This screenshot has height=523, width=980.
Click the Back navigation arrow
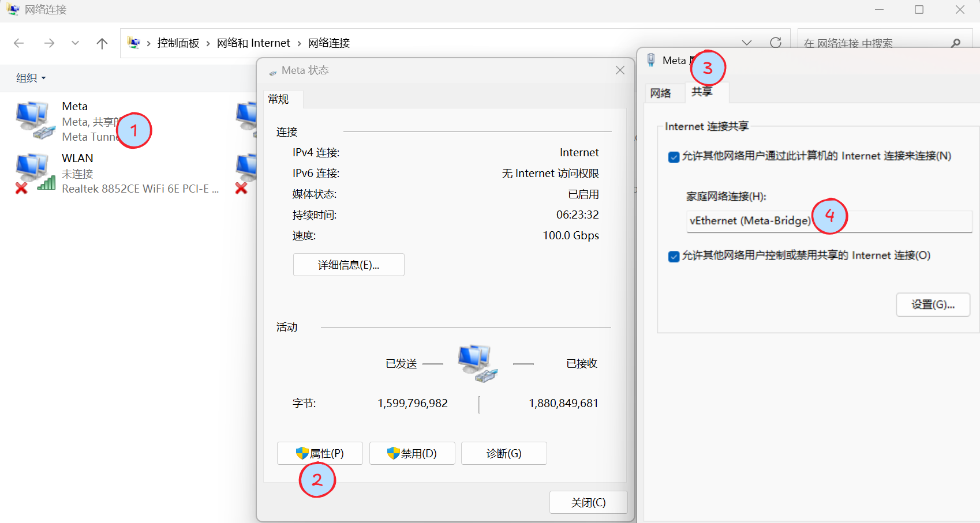pos(18,43)
